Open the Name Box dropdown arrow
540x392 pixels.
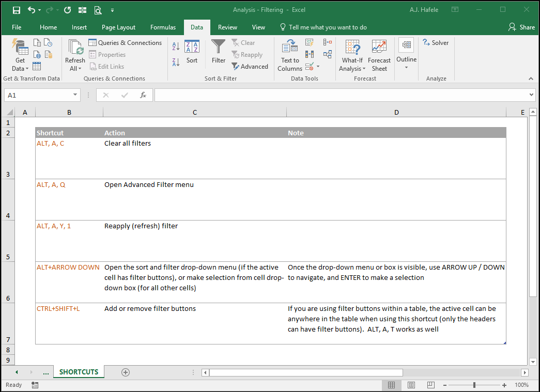tap(75, 95)
